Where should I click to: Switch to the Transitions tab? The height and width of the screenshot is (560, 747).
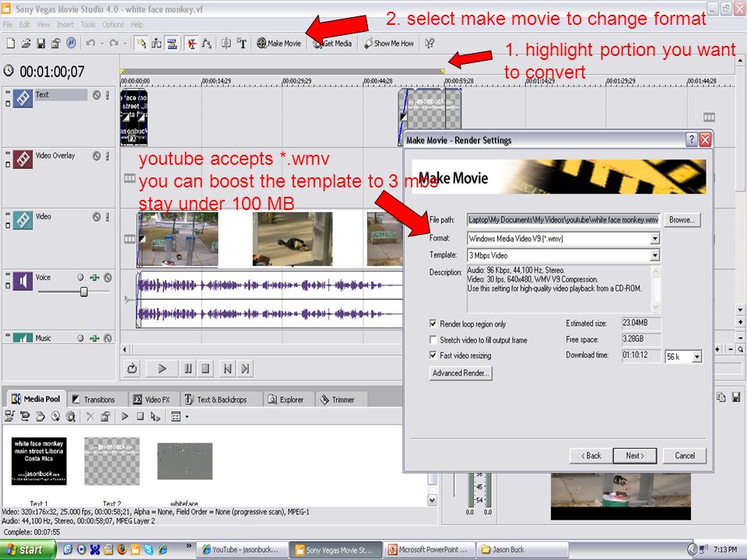pyautogui.click(x=97, y=400)
